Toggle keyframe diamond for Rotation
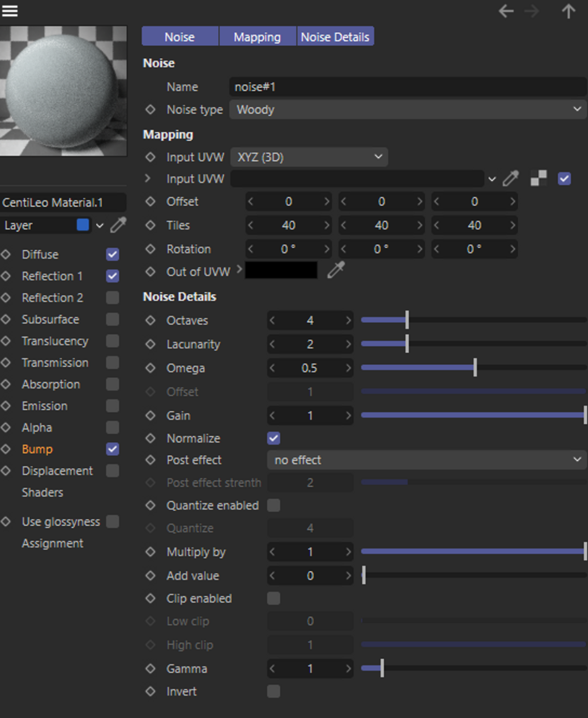The height and width of the screenshot is (718, 588). (x=150, y=249)
